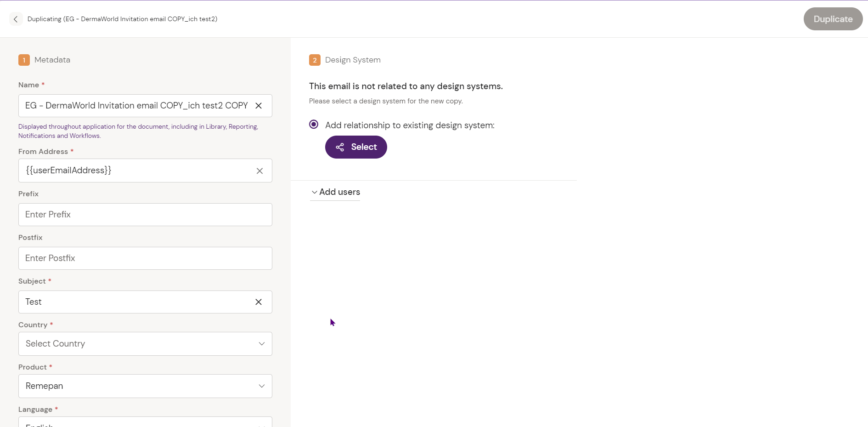Click the Name text field
The height and width of the screenshot is (427, 868).
tap(136, 106)
